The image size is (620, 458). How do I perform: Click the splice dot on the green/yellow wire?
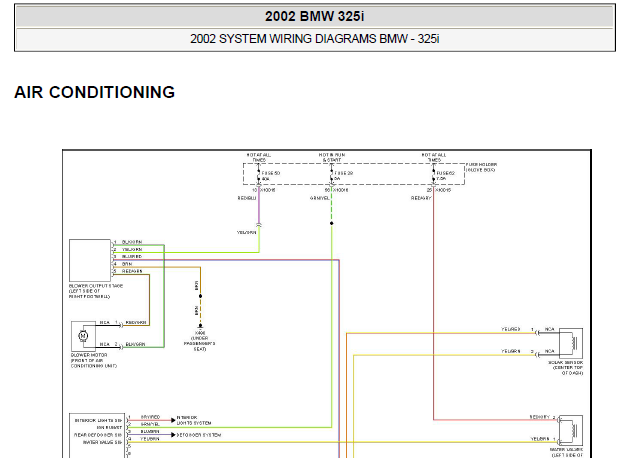[x=332, y=223]
